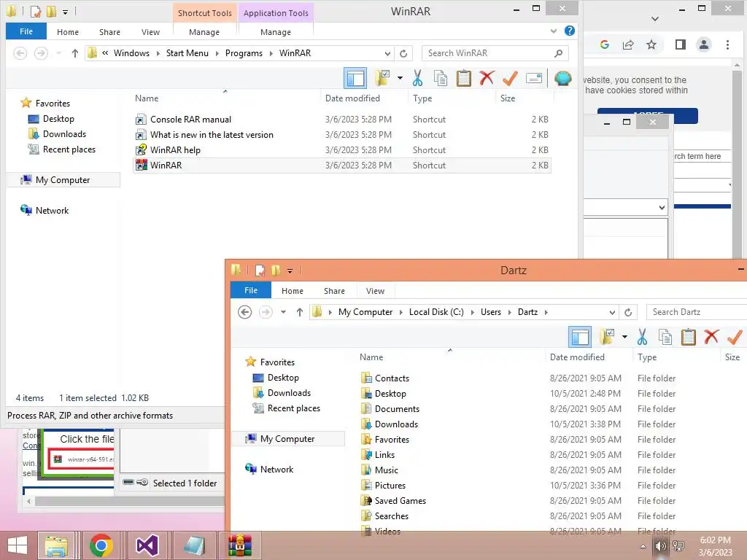Screen dimensions: 747x560
Task: Click the red X Delete icon in Dartz window
Action: coord(711,337)
